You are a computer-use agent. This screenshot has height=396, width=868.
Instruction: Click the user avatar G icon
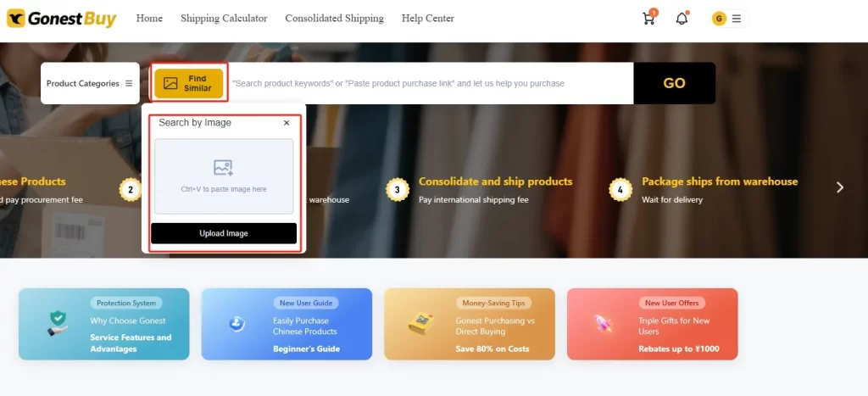pos(719,19)
